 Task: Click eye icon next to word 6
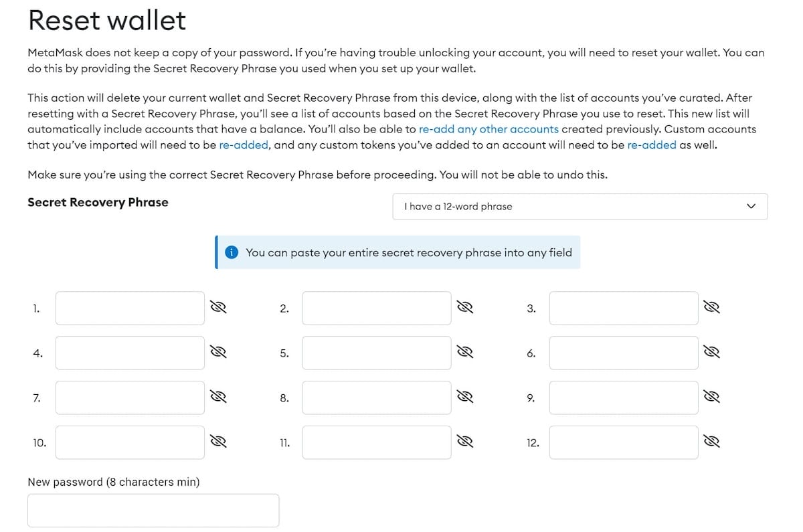tap(712, 353)
